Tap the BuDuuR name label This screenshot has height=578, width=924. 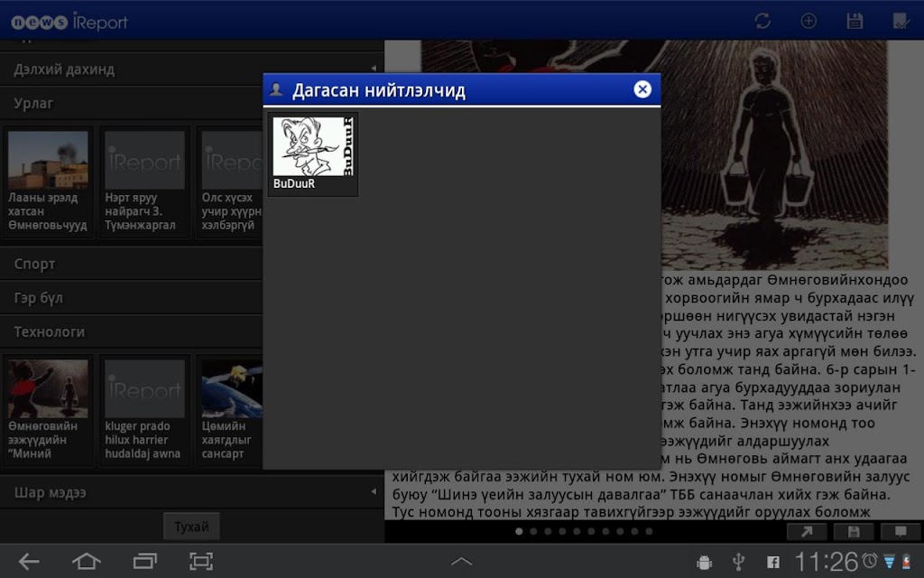(x=294, y=183)
